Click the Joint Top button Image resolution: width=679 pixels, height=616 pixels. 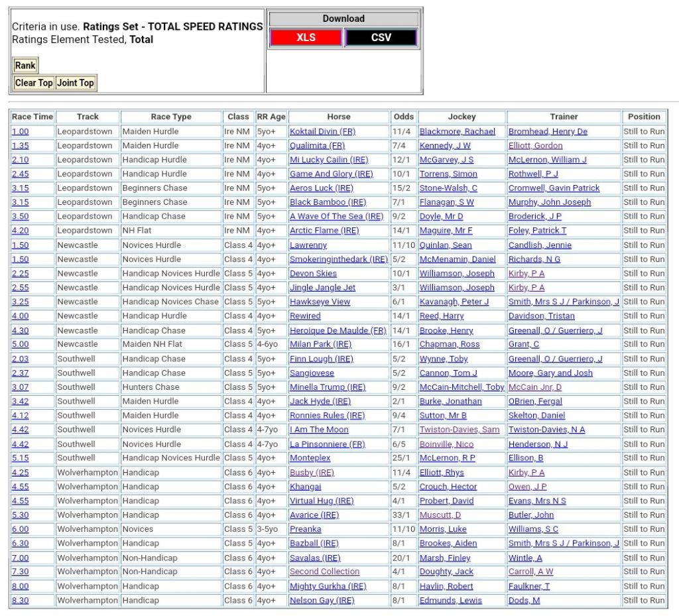(x=76, y=83)
